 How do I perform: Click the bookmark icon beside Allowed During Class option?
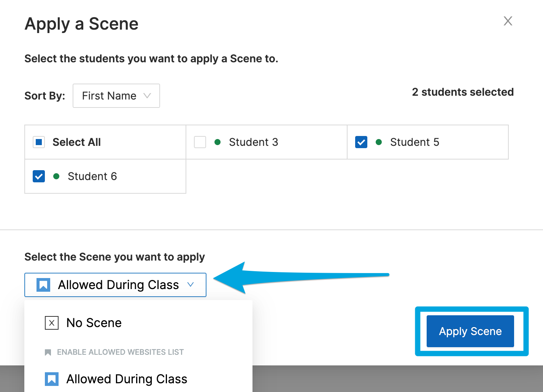52,379
